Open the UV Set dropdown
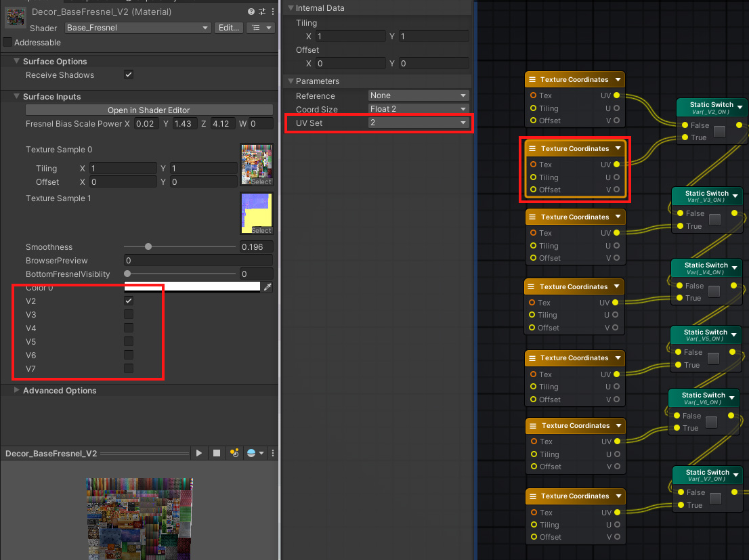Image resolution: width=749 pixels, height=560 pixels. click(x=419, y=123)
